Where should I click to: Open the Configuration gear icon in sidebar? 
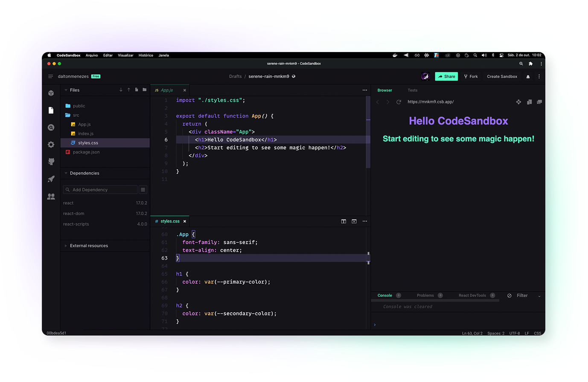51,145
